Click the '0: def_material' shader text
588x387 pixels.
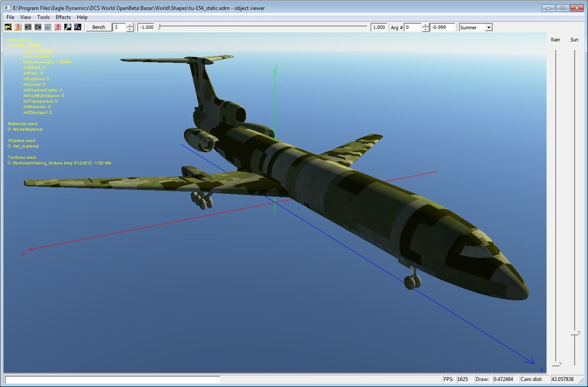24,146
